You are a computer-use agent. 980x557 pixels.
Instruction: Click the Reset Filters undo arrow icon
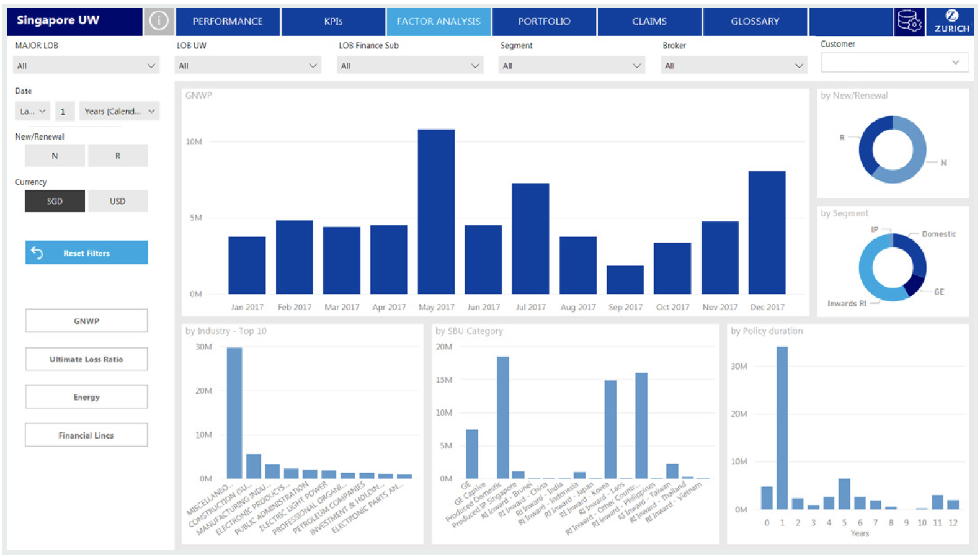tap(37, 253)
